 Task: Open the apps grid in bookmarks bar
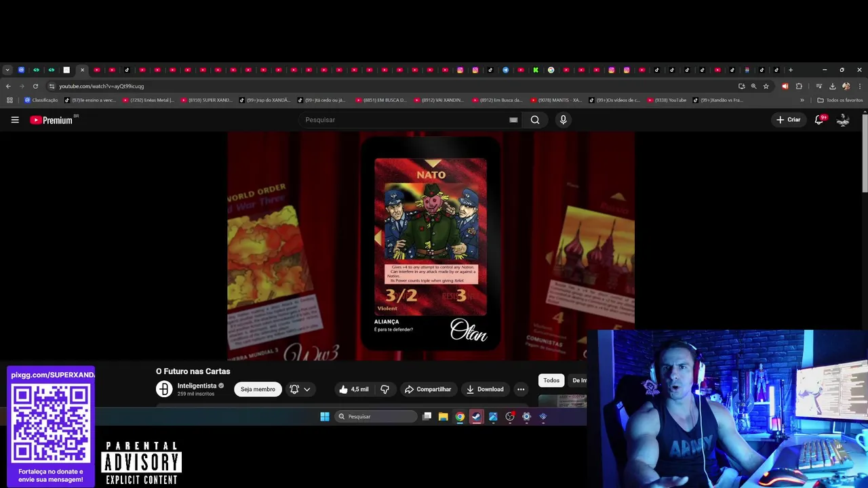pyautogui.click(x=9, y=100)
